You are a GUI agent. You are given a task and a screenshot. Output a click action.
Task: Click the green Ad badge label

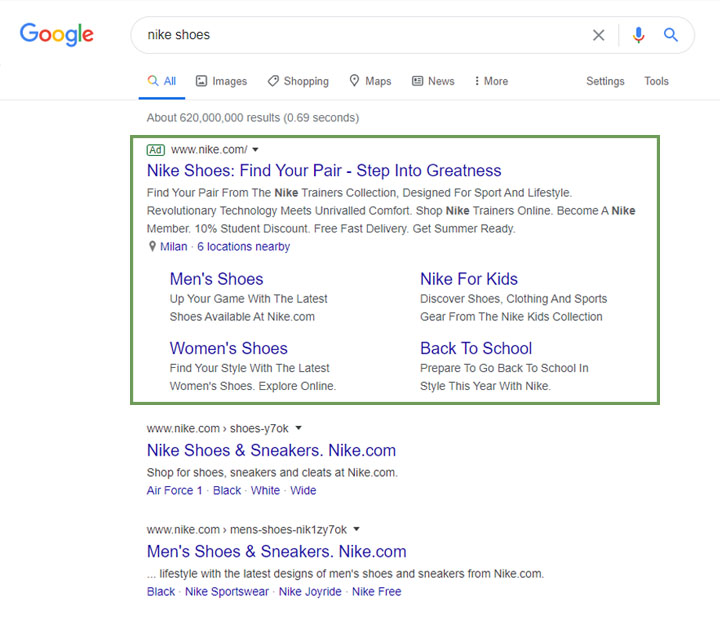tap(155, 150)
